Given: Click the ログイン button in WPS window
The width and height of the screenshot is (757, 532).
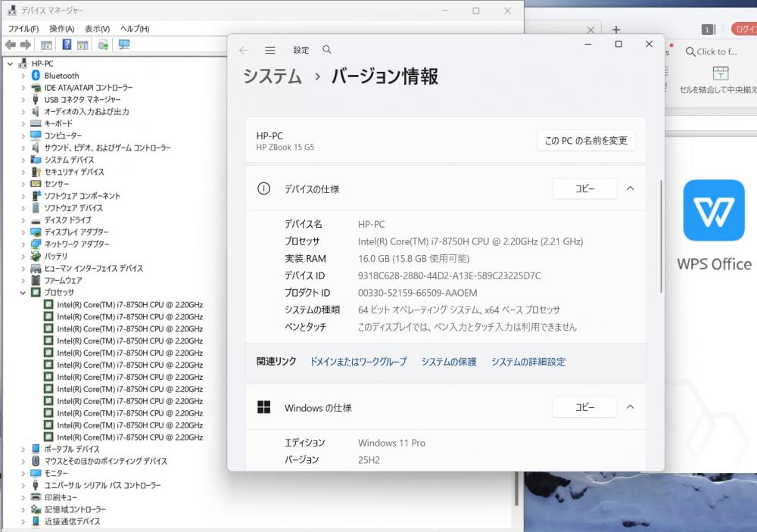Looking at the screenshot, I should pos(744,29).
